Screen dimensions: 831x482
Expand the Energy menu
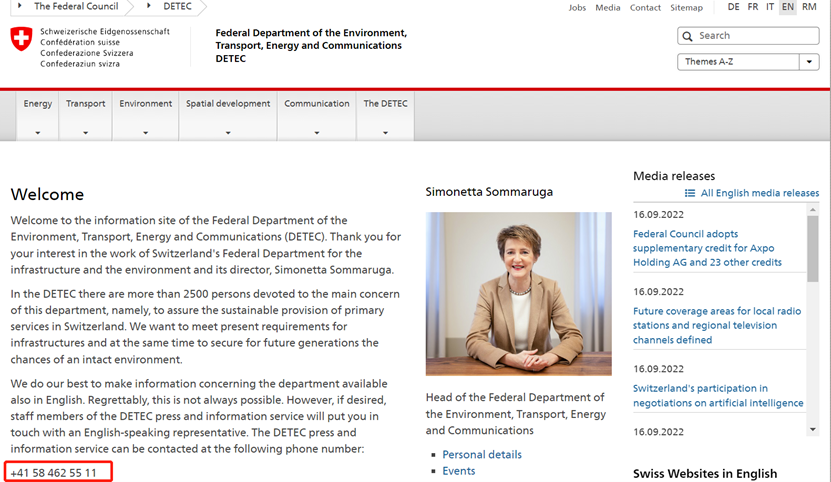(38, 116)
